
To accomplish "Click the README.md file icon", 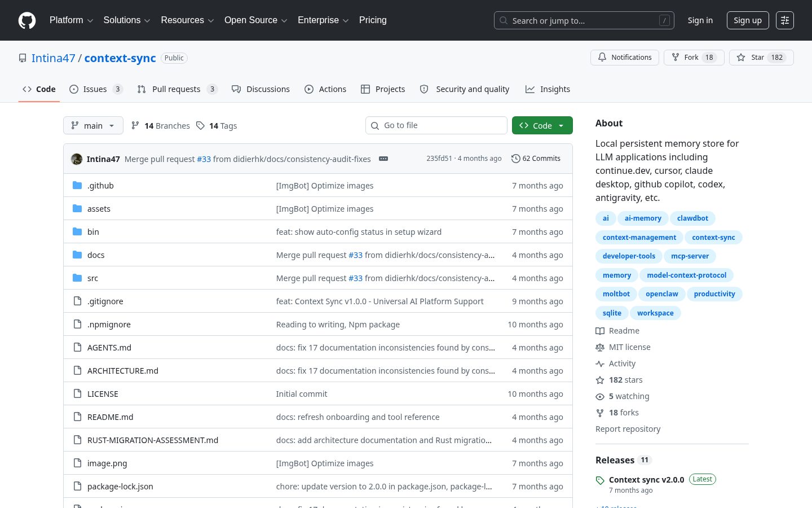I will [x=78, y=417].
